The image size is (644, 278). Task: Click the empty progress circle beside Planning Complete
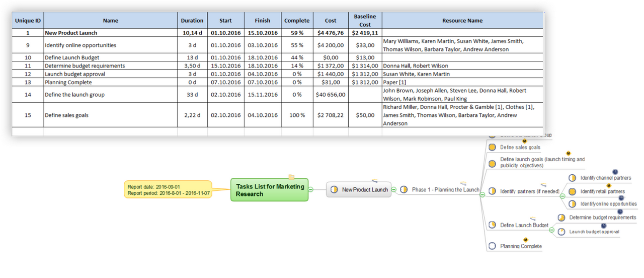(x=492, y=246)
